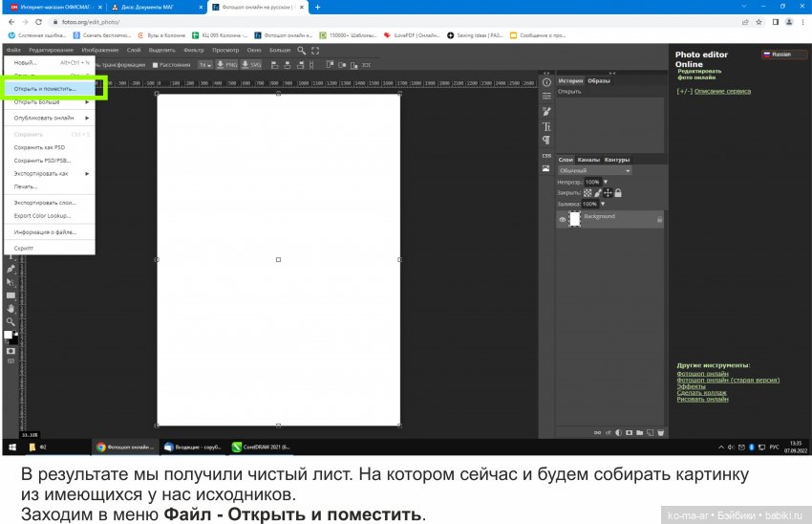The width and height of the screenshot is (812, 524).
Task: Select the Hand tool
Action: [x=11, y=309]
